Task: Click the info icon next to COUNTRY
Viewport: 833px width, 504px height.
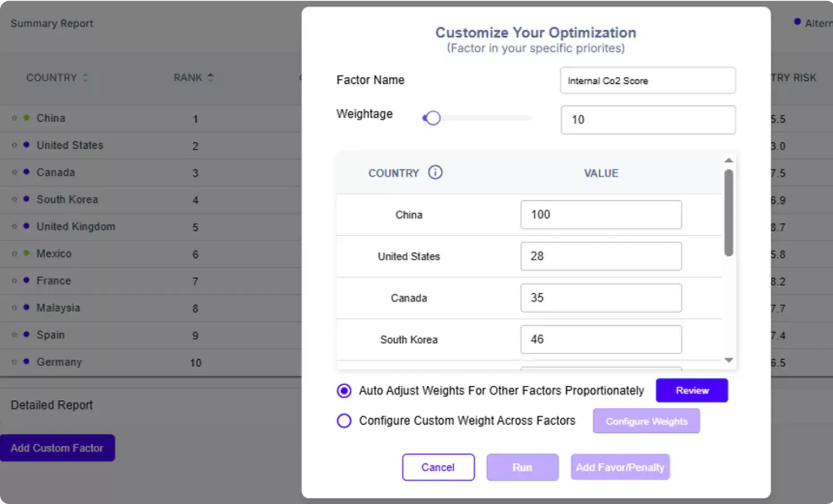Action: coord(435,173)
